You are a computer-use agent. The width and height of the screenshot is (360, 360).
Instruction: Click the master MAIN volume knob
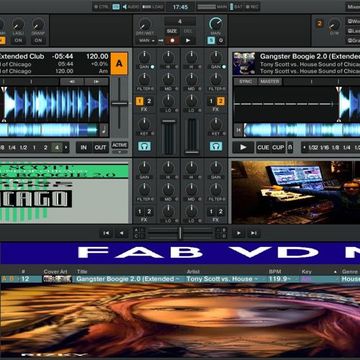point(216,24)
